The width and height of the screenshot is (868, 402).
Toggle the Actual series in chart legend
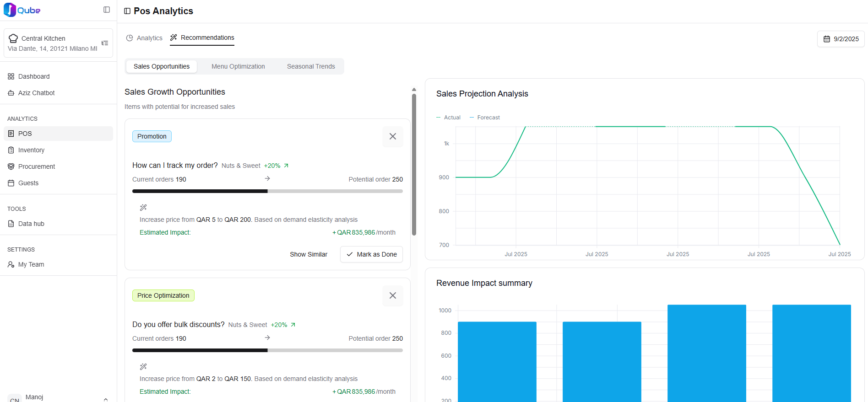(x=448, y=118)
